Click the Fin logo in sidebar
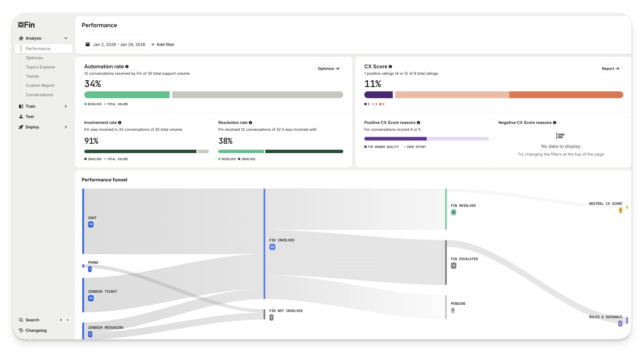The image size is (644, 352). point(26,25)
